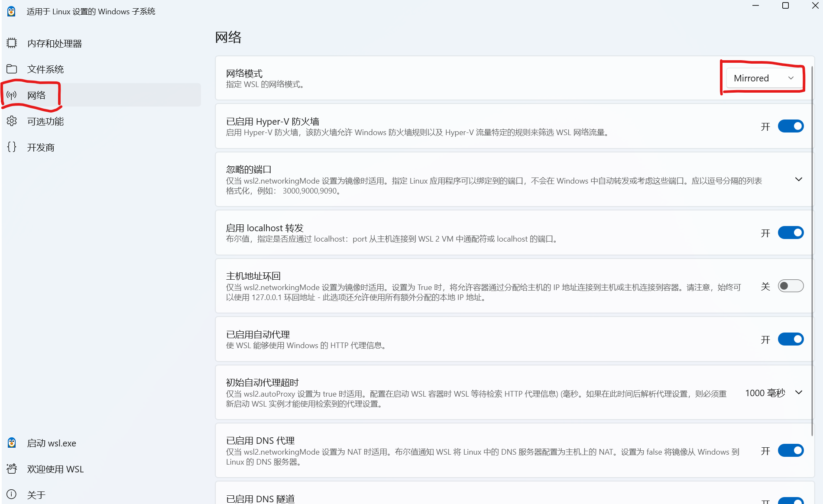Toggle the 启用 localhost 转发 switch

coord(791,233)
